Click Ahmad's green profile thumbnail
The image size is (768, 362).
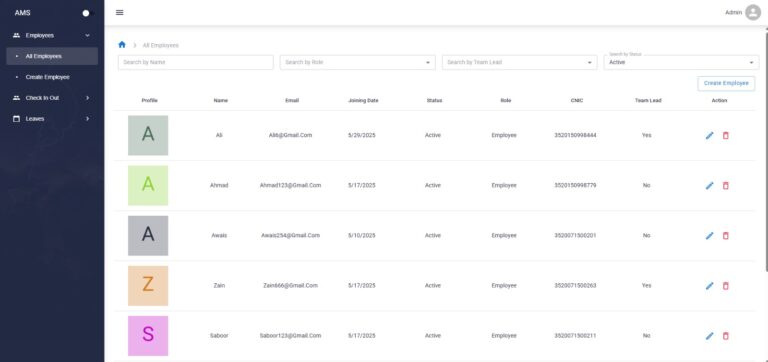(148, 185)
